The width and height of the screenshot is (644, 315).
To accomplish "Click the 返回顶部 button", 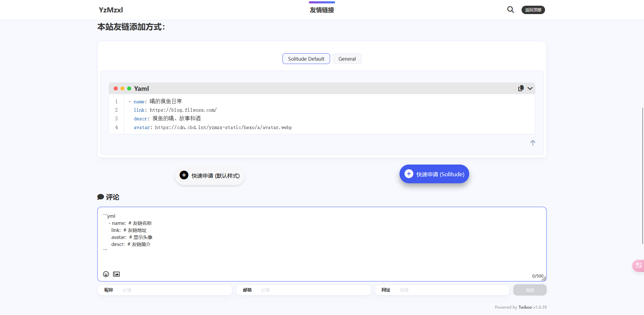I will tap(533, 10).
